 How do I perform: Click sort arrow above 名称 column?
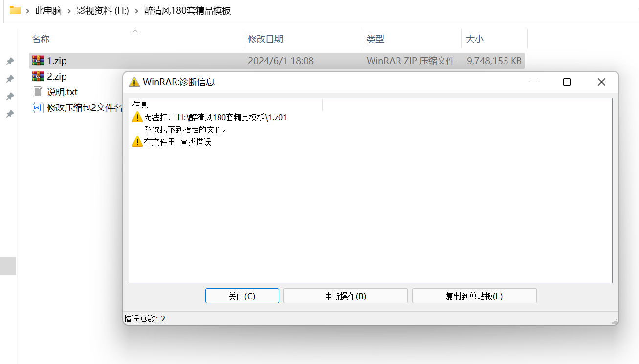tap(135, 31)
